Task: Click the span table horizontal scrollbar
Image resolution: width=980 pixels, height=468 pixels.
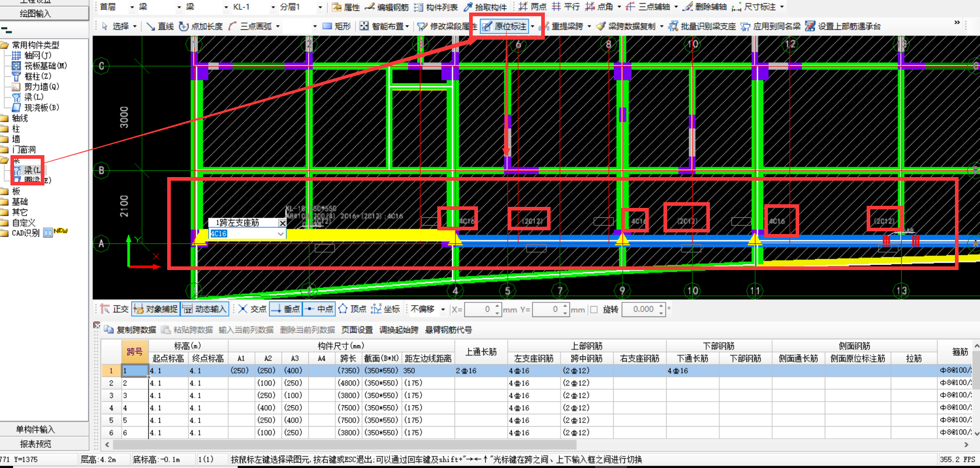Action: (x=345, y=444)
